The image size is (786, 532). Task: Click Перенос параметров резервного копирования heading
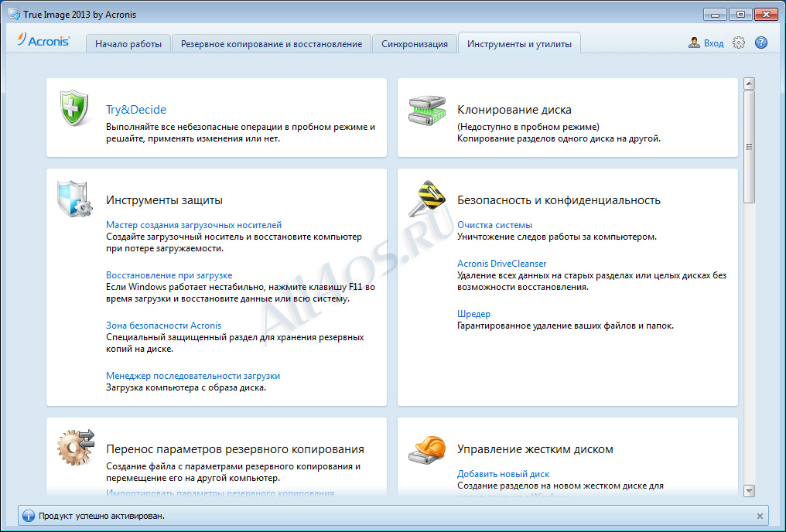234,449
